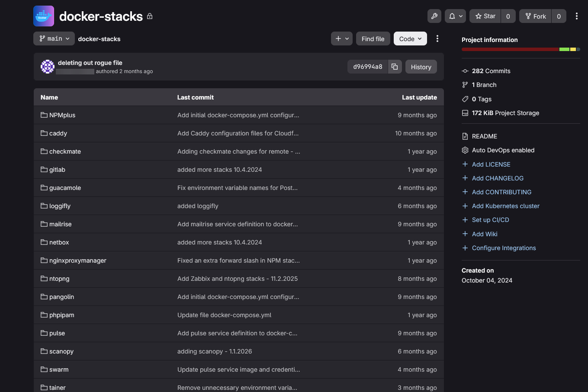Click commit SHA d96994a8
Viewport: 588px width, 392px height.
tap(368, 67)
